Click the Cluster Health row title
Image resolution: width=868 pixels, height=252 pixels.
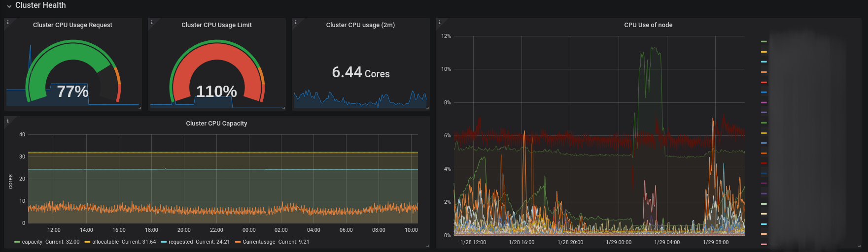[40, 5]
